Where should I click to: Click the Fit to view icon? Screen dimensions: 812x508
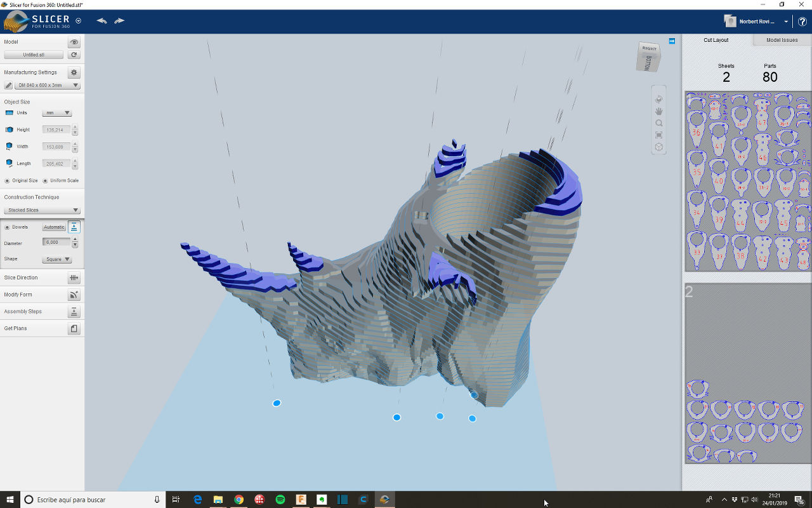[x=658, y=135]
